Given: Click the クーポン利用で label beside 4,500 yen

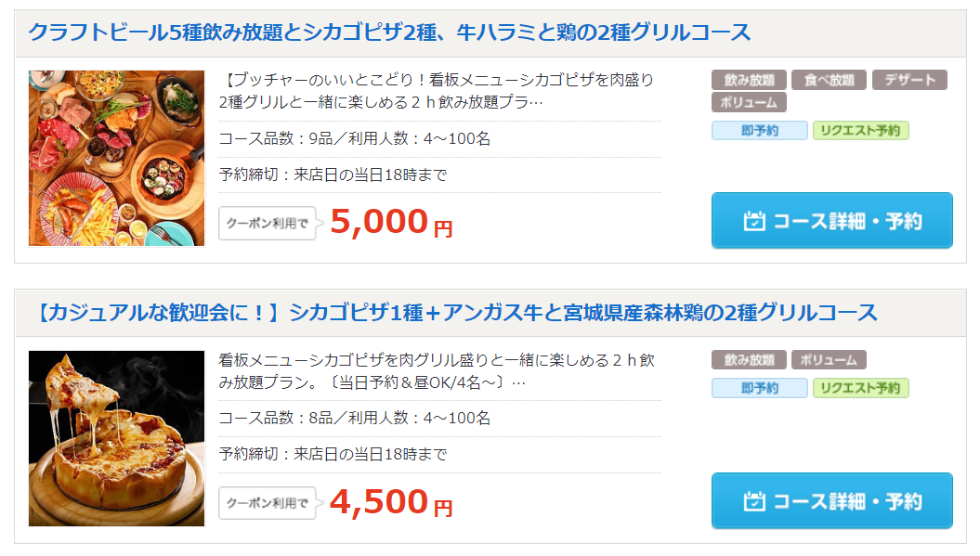Looking at the screenshot, I should (x=267, y=503).
